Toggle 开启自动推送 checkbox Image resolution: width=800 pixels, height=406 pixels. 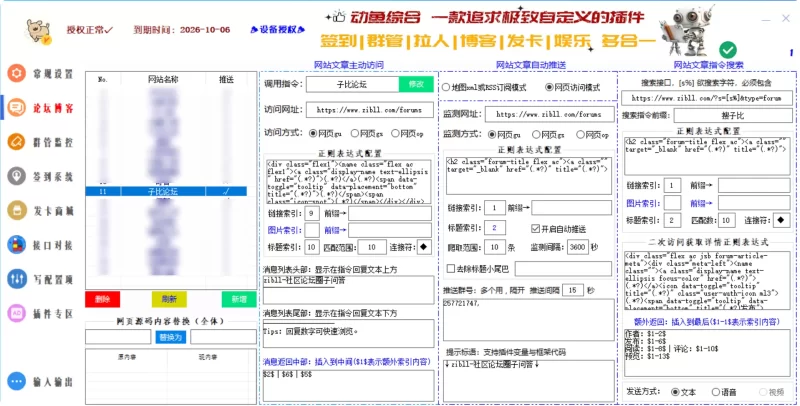coord(559,229)
